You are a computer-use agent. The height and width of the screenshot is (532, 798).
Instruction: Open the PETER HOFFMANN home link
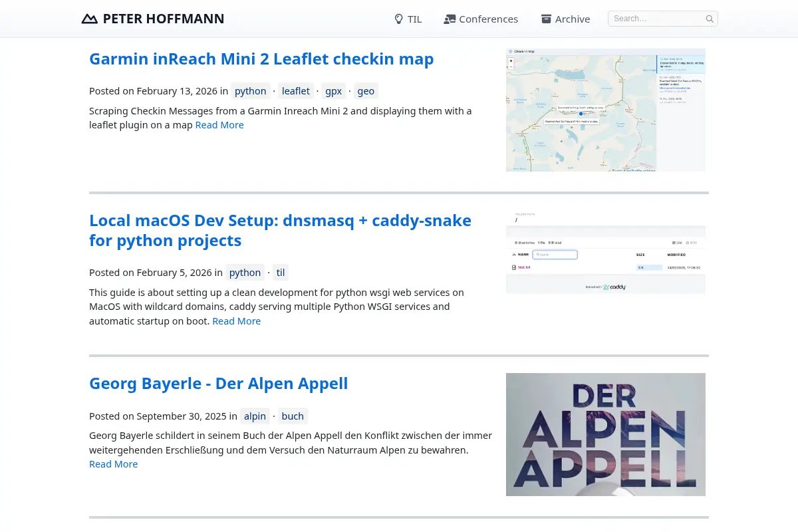[x=153, y=19]
